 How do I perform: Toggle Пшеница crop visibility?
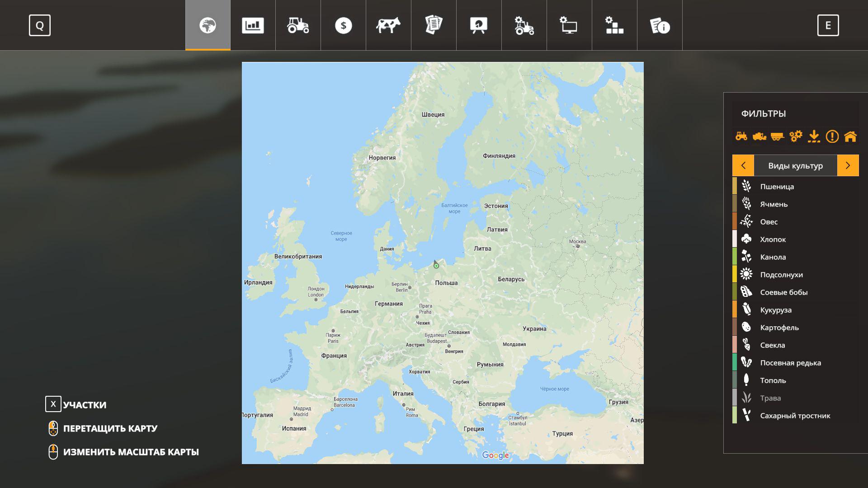(x=777, y=187)
